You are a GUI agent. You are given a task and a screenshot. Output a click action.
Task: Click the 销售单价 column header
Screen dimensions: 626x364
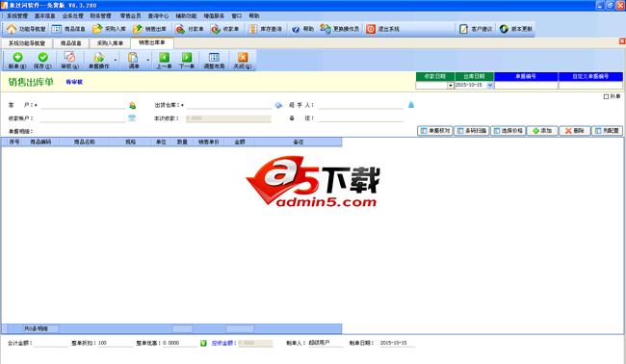pyautogui.click(x=209, y=143)
